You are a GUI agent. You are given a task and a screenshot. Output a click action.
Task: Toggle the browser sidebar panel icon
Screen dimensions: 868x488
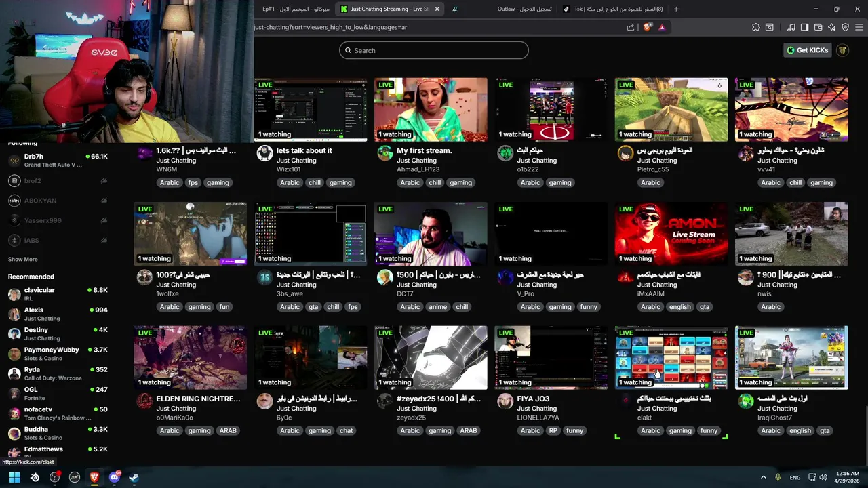(x=804, y=27)
